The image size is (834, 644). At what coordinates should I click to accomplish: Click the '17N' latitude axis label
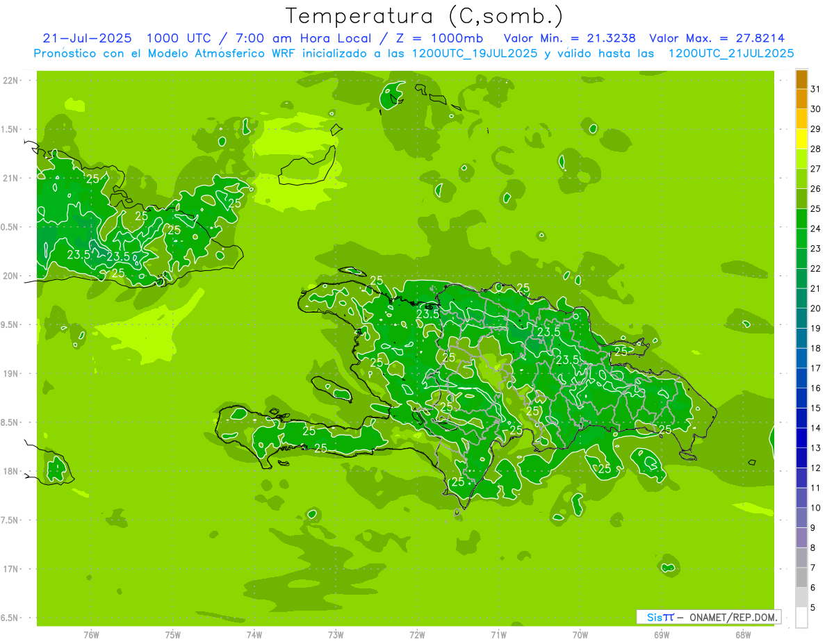(x=11, y=569)
